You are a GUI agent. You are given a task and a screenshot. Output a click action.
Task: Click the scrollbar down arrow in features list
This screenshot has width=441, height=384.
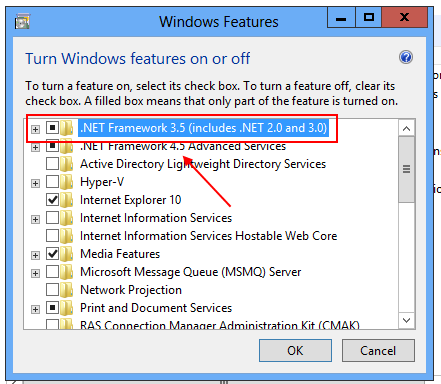point(406,320)
